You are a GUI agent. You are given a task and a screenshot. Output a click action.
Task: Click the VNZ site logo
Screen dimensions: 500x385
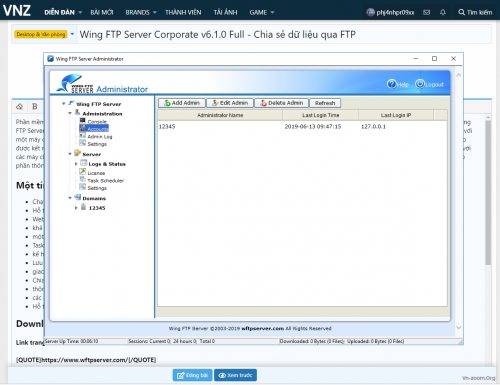17,11
